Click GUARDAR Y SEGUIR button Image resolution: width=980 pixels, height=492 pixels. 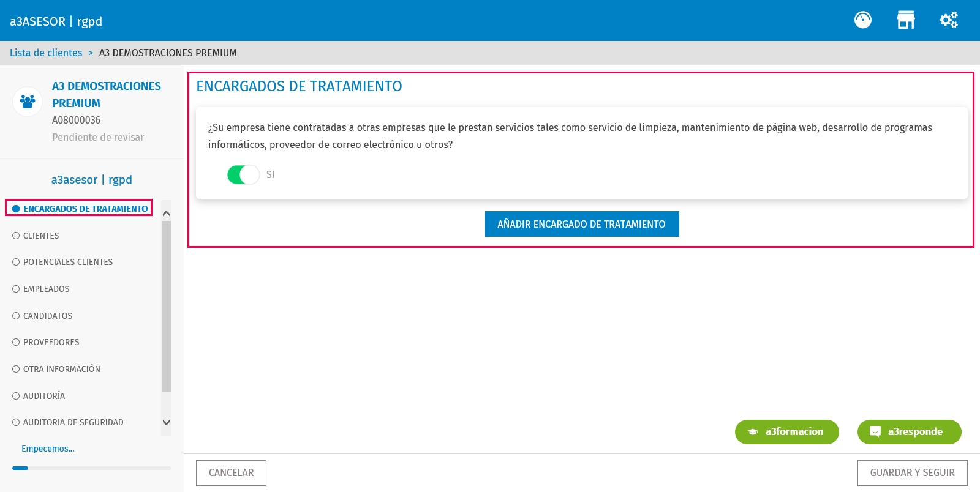coord(913,473)
